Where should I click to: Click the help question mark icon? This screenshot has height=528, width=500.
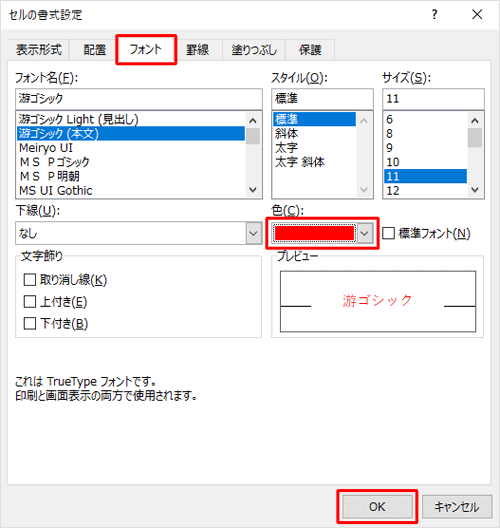coord(435,14)
